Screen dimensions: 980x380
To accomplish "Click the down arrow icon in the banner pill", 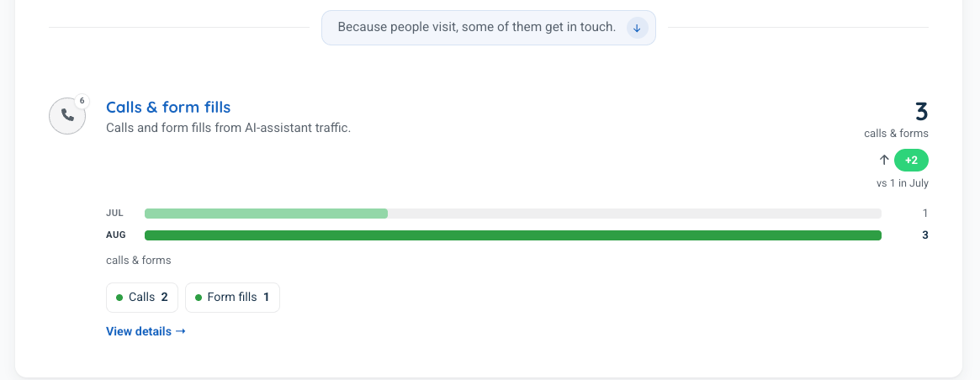I will point(637,28).
